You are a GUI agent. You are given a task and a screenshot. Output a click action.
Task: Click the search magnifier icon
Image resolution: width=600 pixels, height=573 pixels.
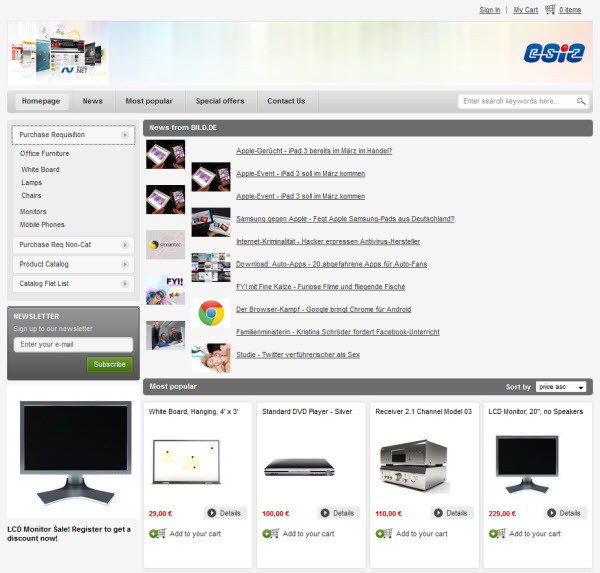click(x=581, y=101)
